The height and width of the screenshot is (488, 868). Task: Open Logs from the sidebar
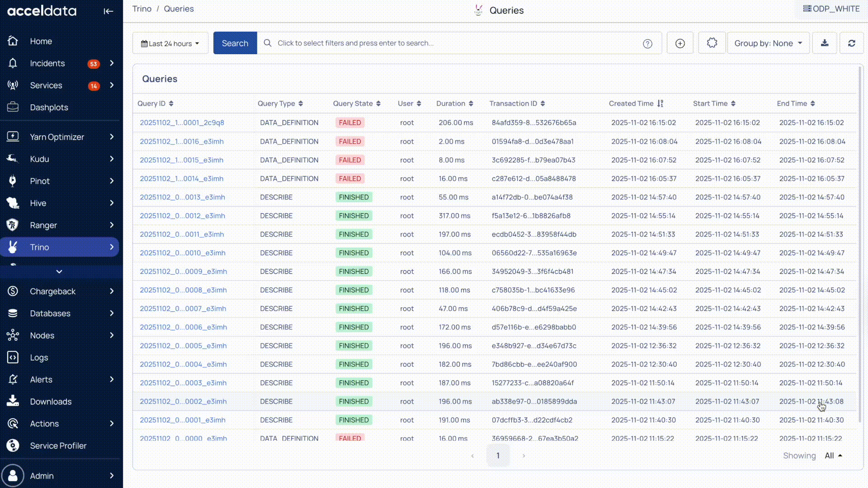point(39,357)
